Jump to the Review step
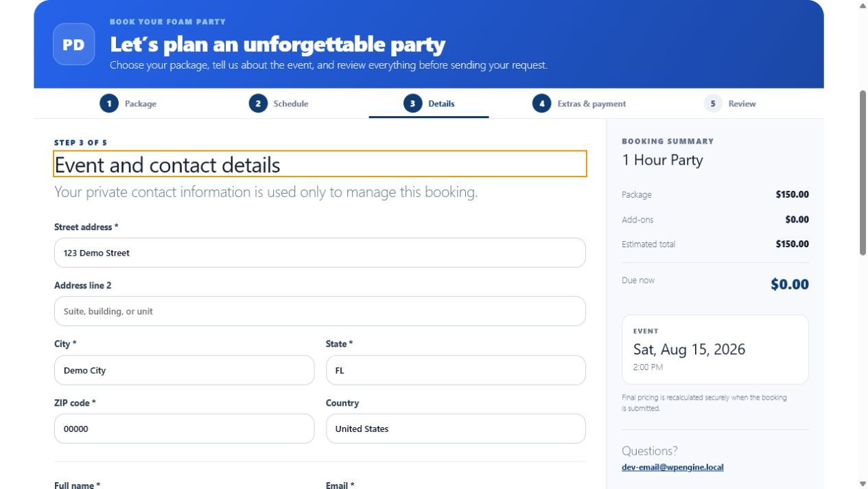868x489 pixels. 730,104
